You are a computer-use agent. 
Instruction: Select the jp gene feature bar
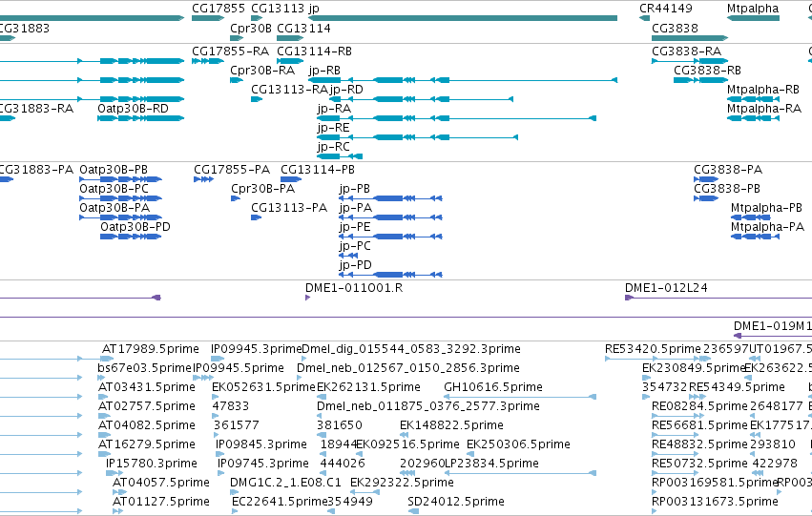click(463, 18)
